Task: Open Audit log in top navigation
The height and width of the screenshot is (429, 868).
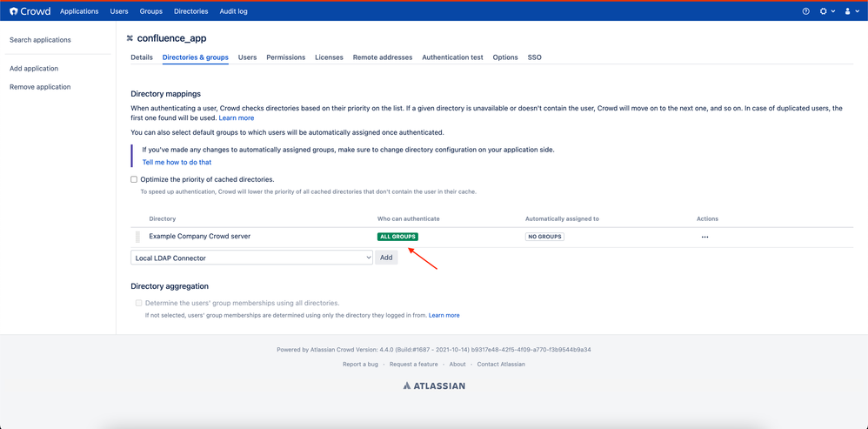Action: point(234,11)
